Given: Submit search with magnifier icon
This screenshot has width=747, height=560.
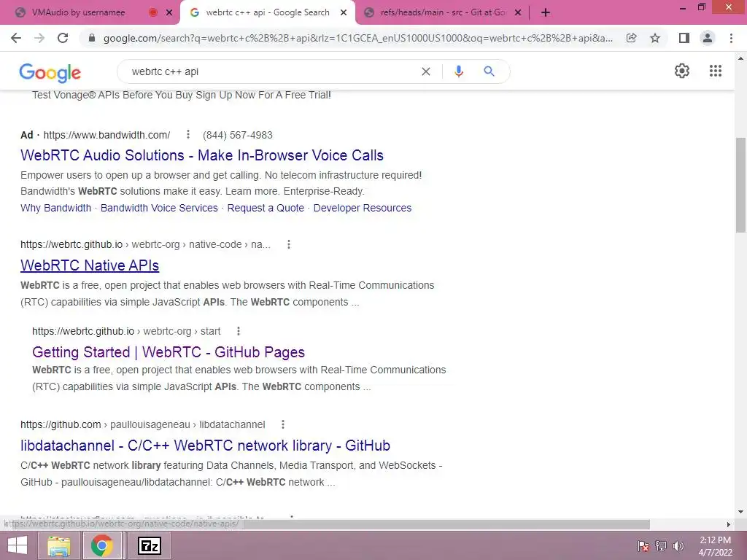Looking at the screenshot, I should (x=489, y=71).
